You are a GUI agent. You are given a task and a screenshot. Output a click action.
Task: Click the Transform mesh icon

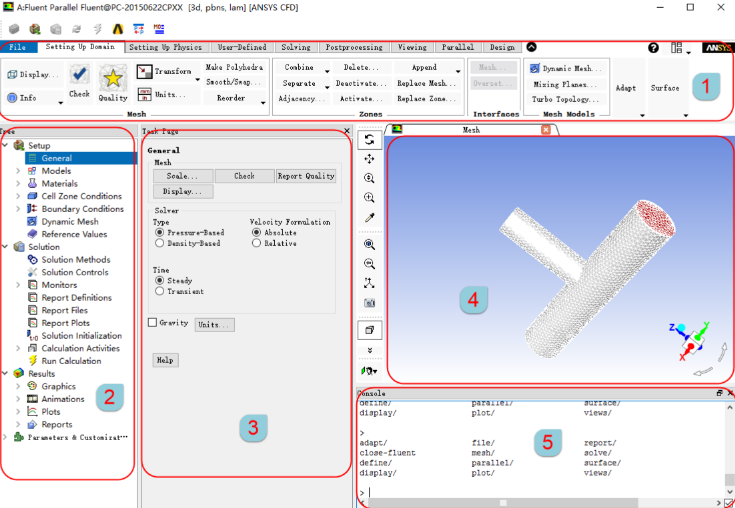tap(144, 72)
